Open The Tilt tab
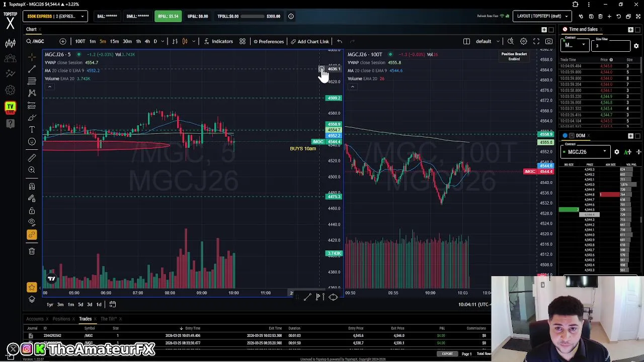Image resolution: width=644 pixels, height=362 pixels. coord(109,319)
